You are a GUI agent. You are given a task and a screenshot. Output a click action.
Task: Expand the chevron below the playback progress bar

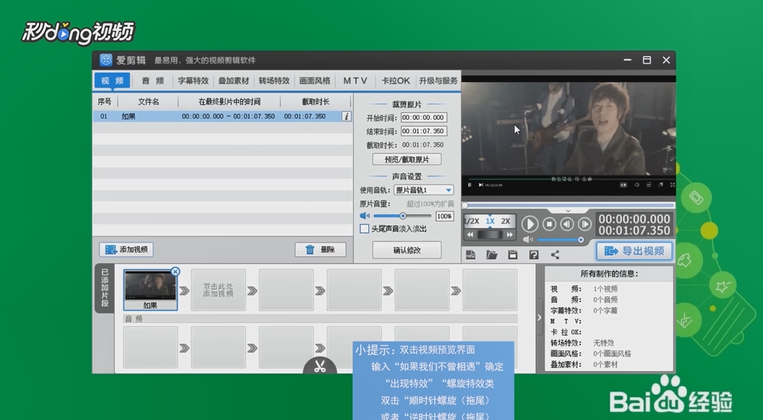568,211
